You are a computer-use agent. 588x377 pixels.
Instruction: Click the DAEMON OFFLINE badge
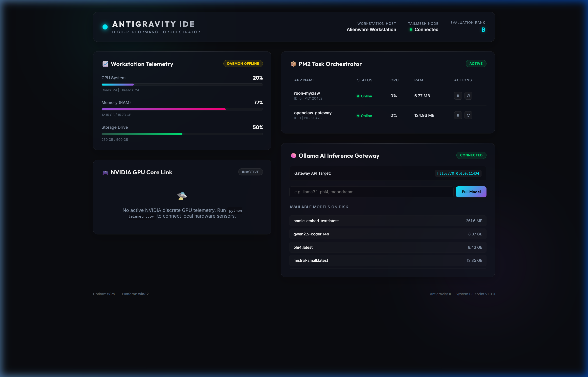tap(243, 63)
